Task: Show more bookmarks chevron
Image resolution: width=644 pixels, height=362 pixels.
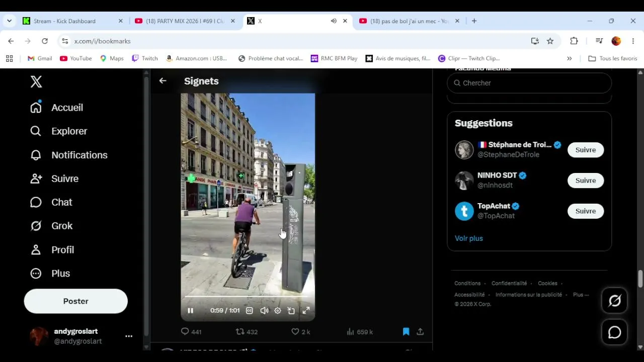Action: [570, 58]
